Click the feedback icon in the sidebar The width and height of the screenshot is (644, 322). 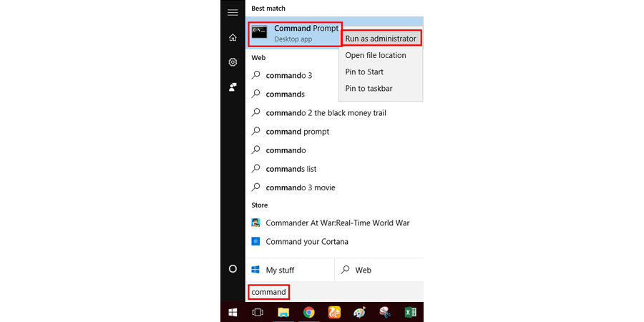233,87
